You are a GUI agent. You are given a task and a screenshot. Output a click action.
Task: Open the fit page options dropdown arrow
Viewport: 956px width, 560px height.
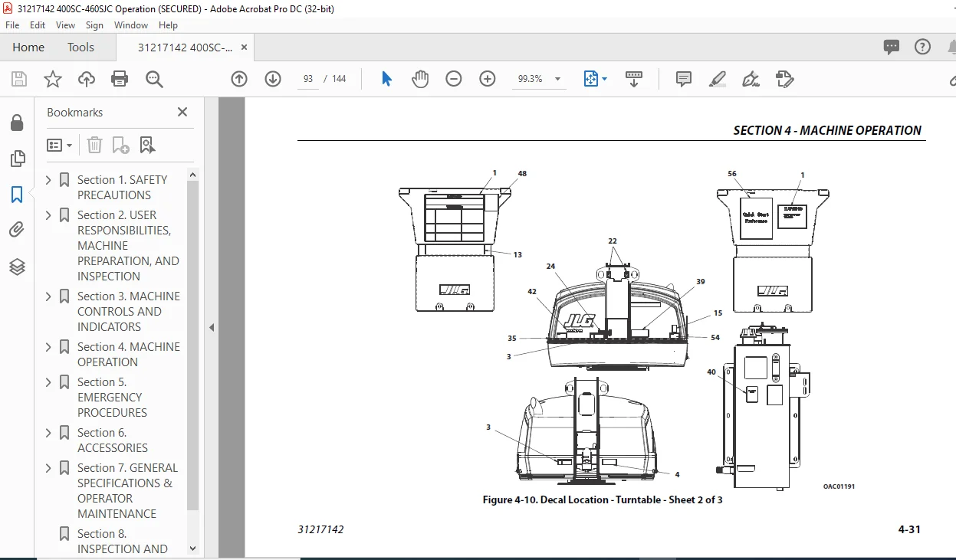pos(605,79)
